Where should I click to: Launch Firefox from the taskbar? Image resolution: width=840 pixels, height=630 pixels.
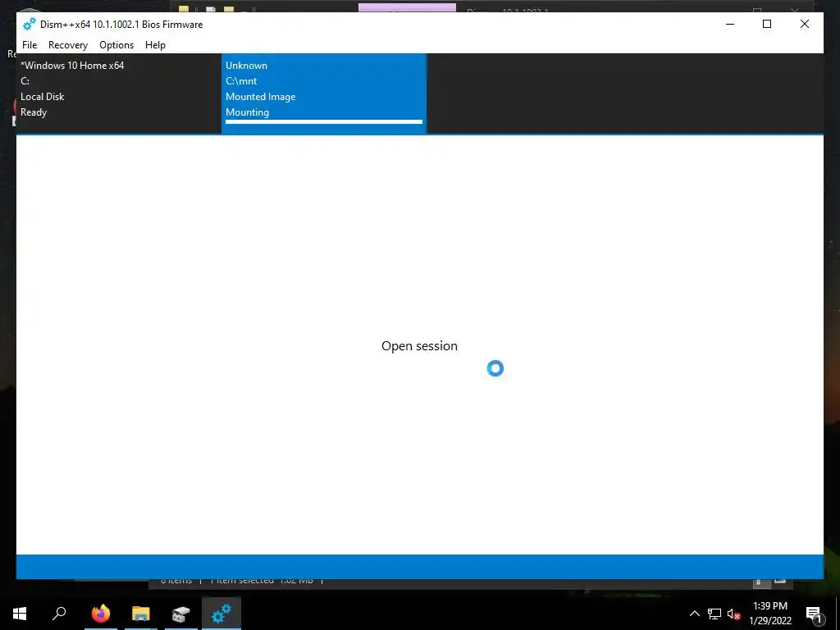101,614
